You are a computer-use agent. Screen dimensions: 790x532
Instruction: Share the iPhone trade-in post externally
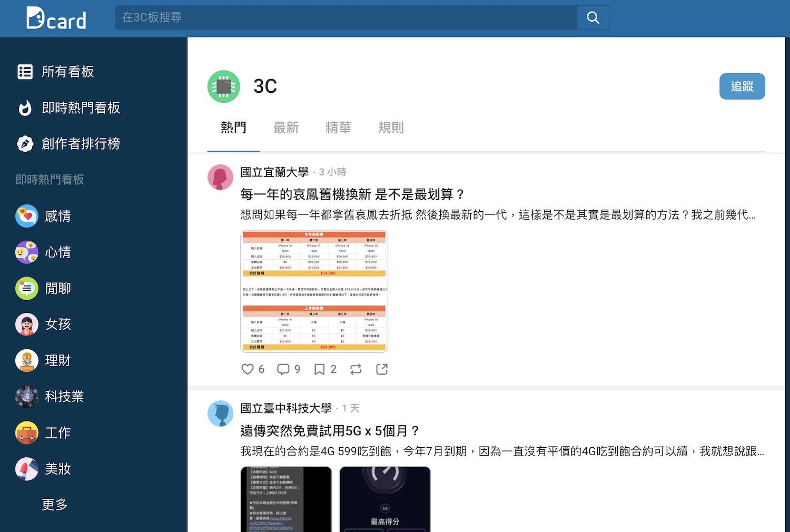[x=382, y=369]
